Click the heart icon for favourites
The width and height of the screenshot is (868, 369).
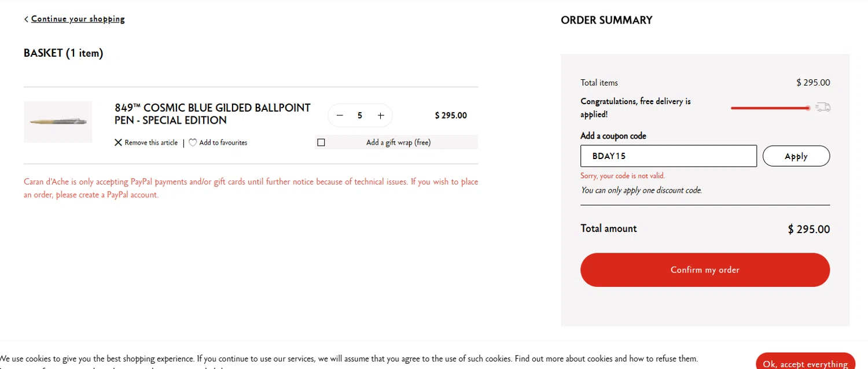[x=193, y=142]
